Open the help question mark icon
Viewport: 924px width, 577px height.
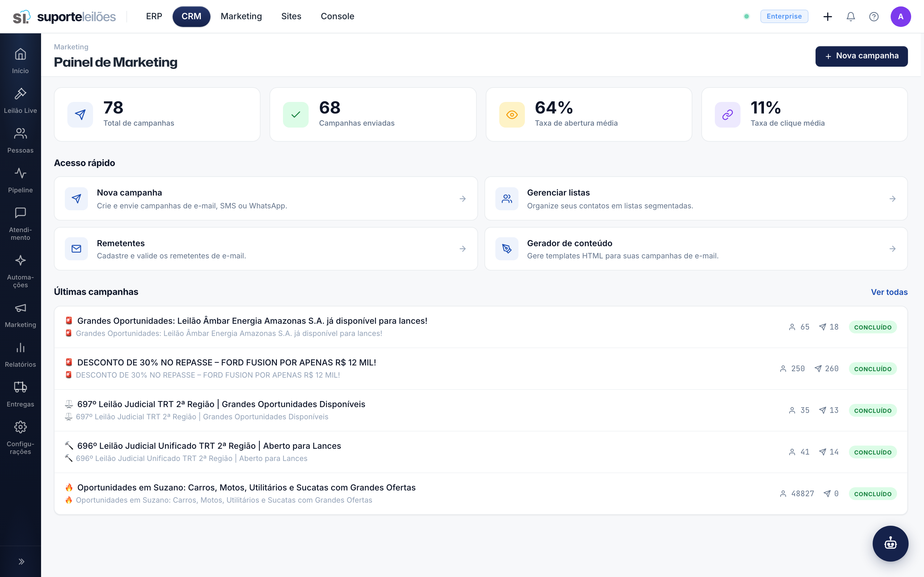click(x=874, y=16)
